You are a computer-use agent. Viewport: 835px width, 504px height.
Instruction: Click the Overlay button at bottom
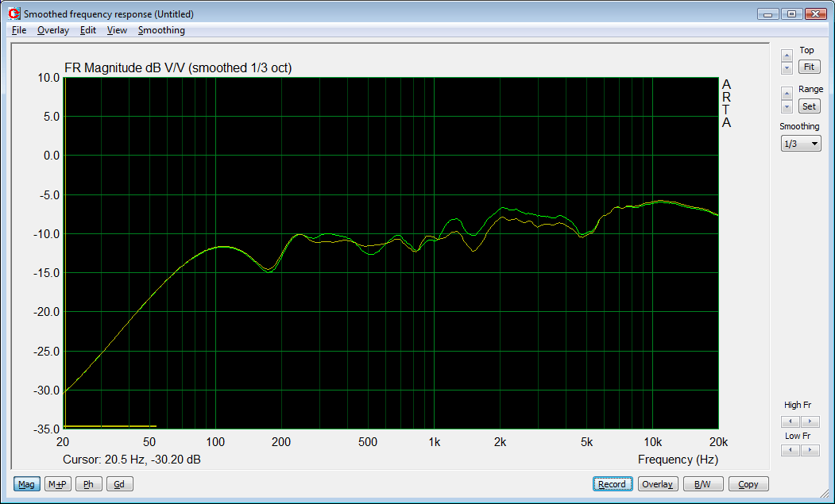(x=658, y=484)
